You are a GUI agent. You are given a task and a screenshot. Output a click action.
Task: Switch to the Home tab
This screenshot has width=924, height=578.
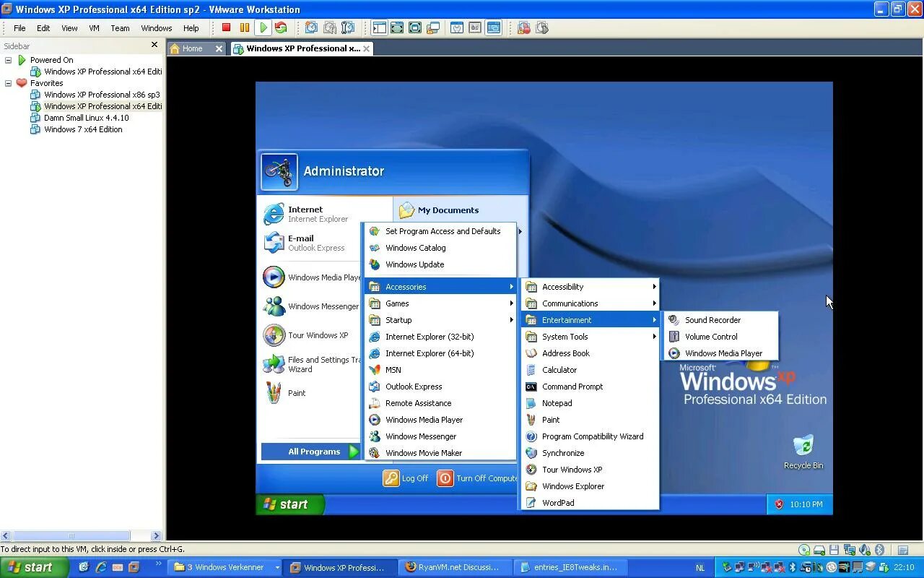(x=193, y=48)
